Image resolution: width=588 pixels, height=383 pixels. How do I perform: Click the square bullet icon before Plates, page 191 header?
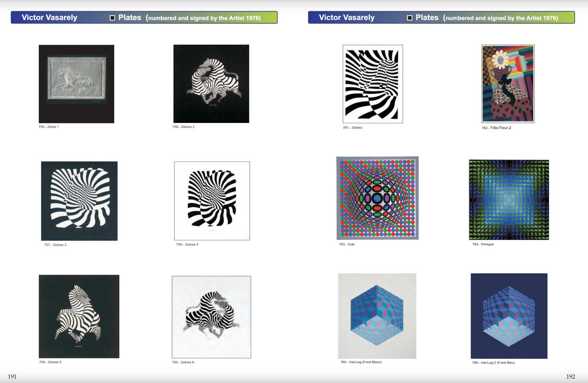112,18
